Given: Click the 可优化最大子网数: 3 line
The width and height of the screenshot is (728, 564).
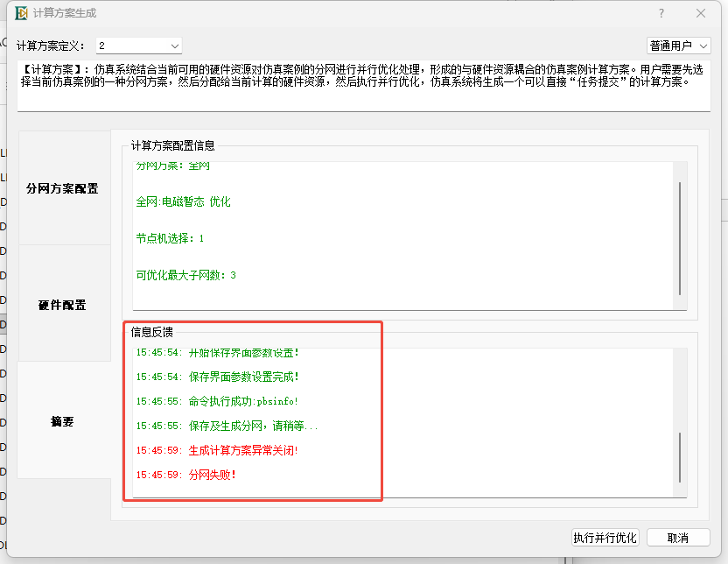Looking at the screenshot, I should (185, 275).
